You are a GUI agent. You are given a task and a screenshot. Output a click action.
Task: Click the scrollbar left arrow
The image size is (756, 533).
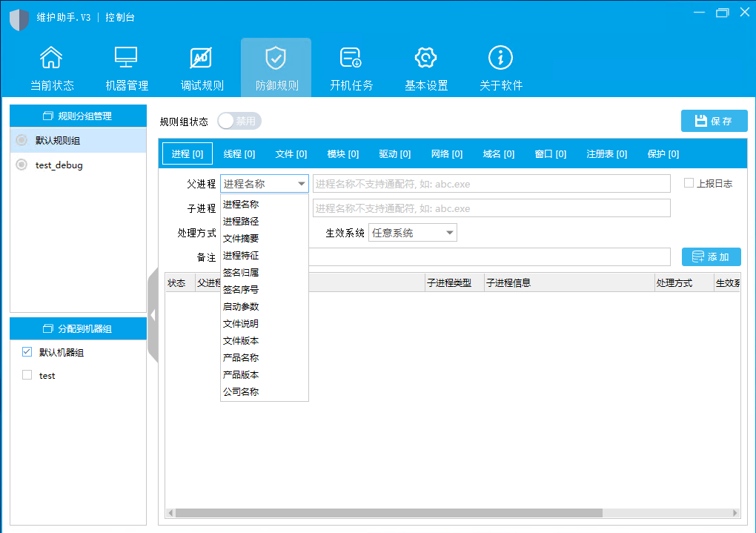pyautogui.click(x=170, y=513)
